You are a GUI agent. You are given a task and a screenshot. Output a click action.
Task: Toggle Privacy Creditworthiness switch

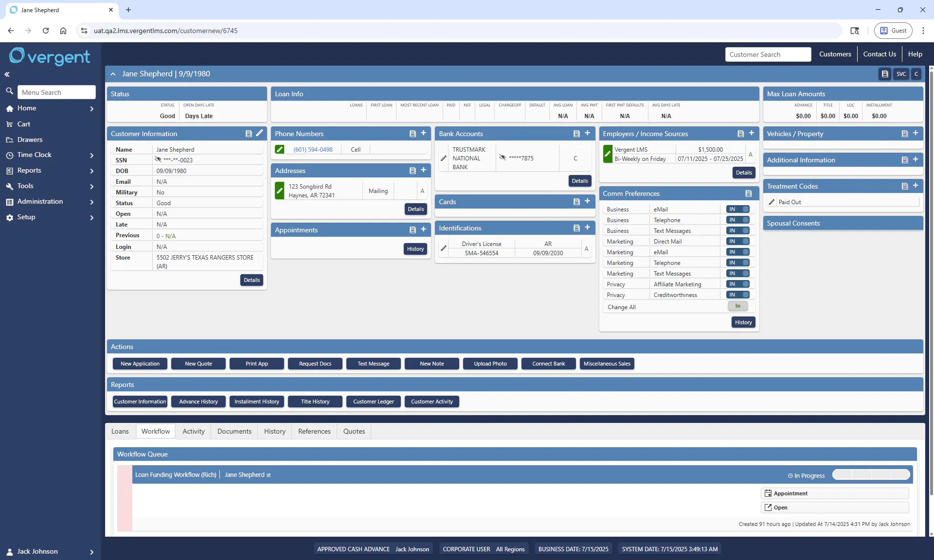coord(738,295)
